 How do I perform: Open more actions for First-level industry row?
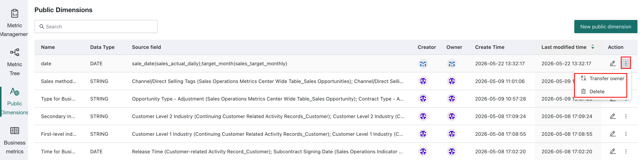(626, 134)
